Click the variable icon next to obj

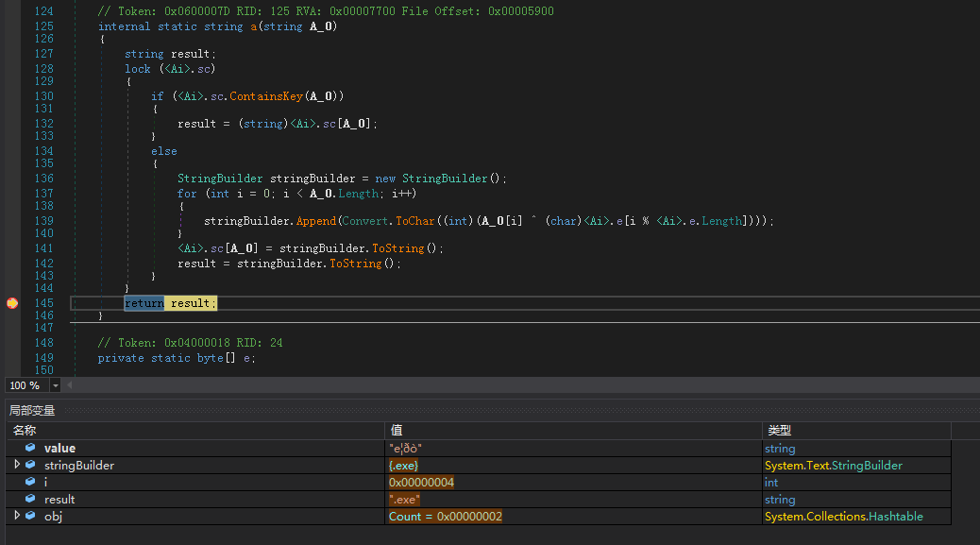pyautogui.click(x=30, y=516)
